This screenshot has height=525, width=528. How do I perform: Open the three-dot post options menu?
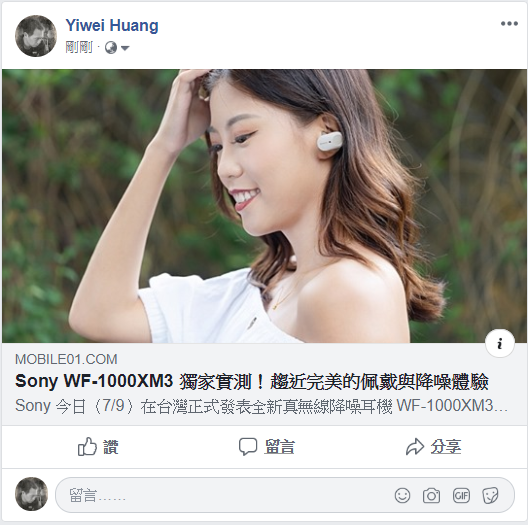[x=509, y=24]
